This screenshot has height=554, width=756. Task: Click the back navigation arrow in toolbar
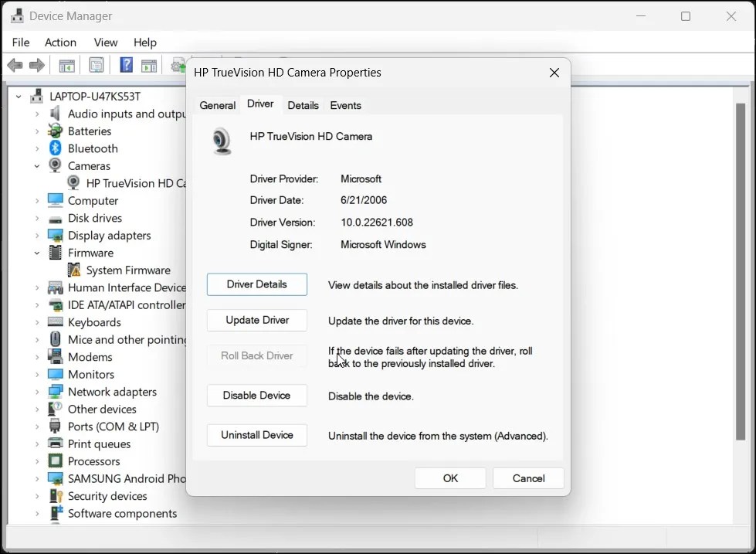(x=14, y=66)
